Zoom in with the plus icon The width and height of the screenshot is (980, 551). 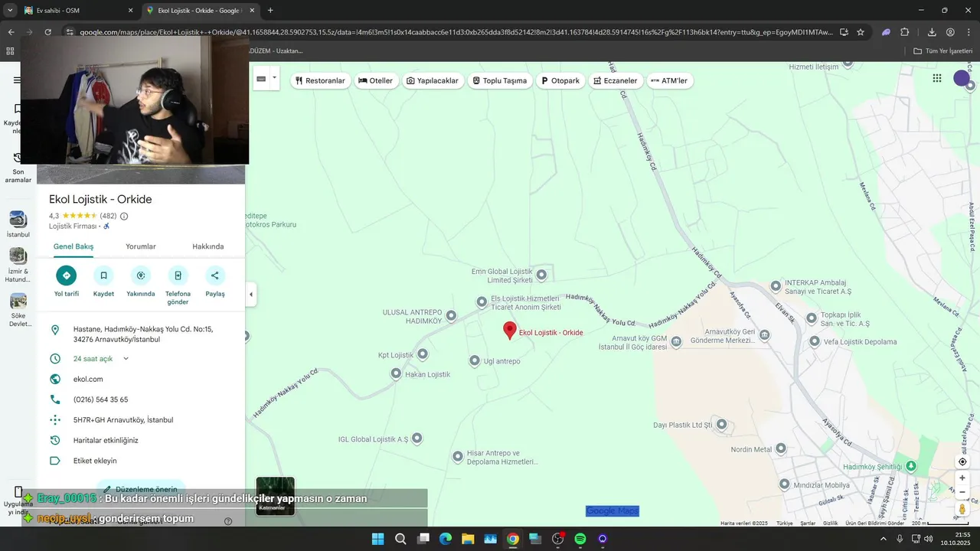click(x=962, y=478)
